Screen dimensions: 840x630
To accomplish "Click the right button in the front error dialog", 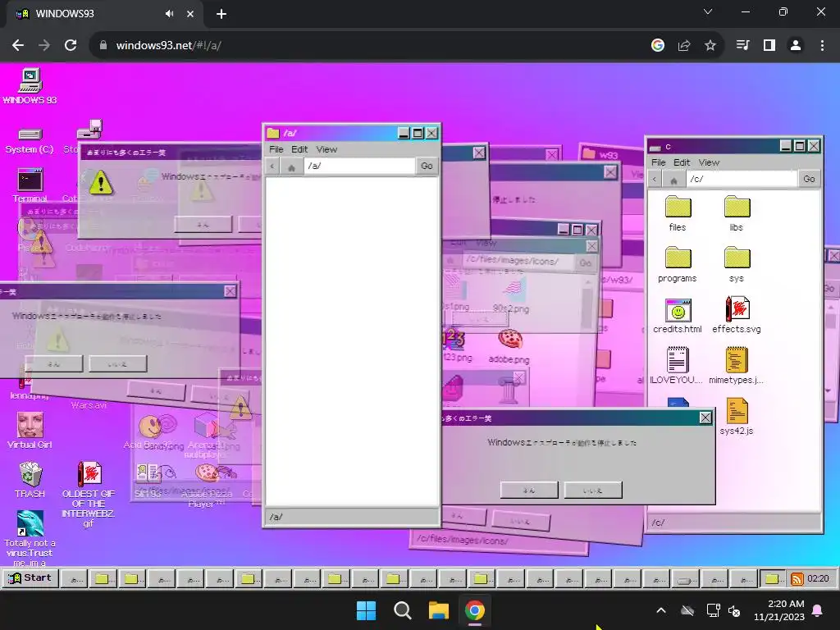I will pos(592,490).
